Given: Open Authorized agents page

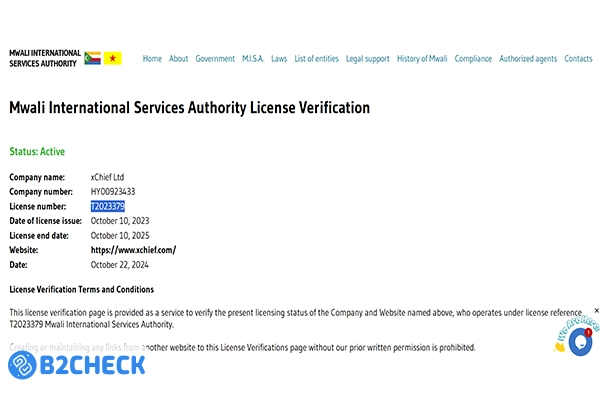Looking at the screenshot, I should coord(528,59).
